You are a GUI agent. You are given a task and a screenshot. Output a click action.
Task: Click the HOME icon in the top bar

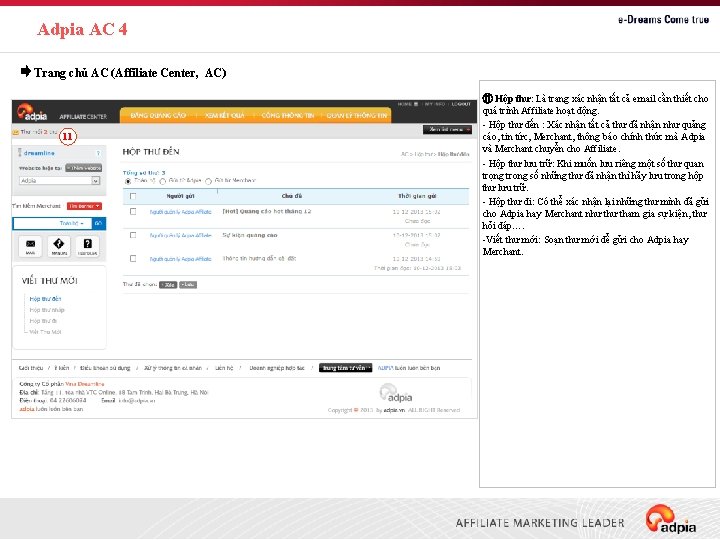[416, 104]
